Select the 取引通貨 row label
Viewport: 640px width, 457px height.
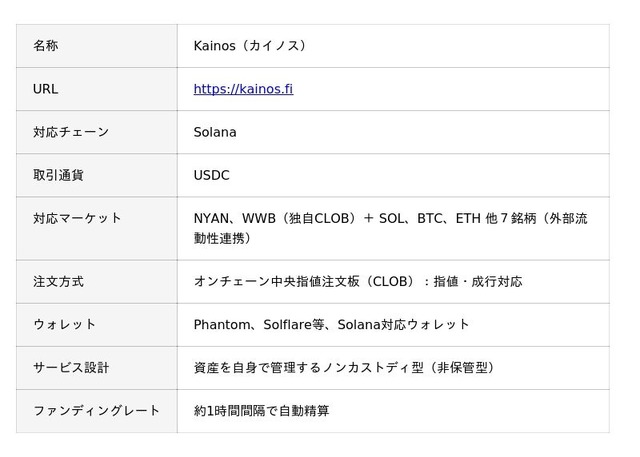(x=58, y=175)
